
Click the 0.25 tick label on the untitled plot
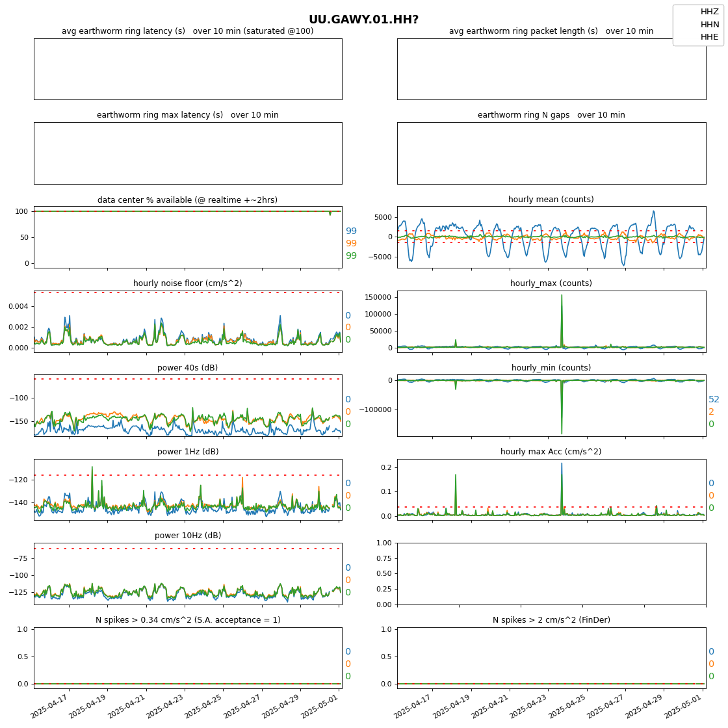click(384, 589)
